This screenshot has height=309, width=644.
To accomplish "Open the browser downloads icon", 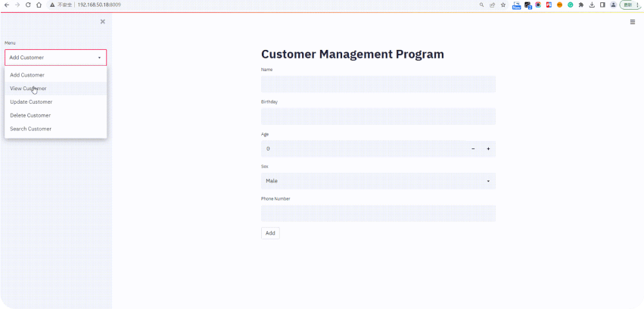I will point(592,5).
